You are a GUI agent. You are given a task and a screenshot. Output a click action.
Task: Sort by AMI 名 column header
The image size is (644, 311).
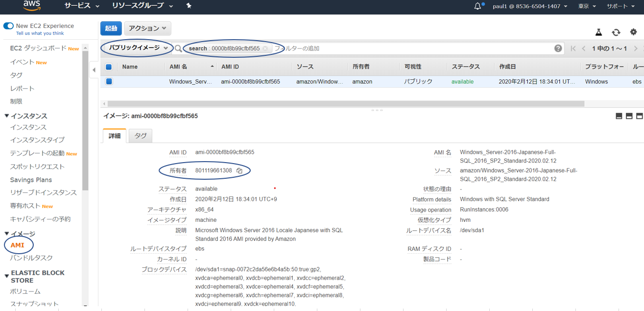[178, 67]
